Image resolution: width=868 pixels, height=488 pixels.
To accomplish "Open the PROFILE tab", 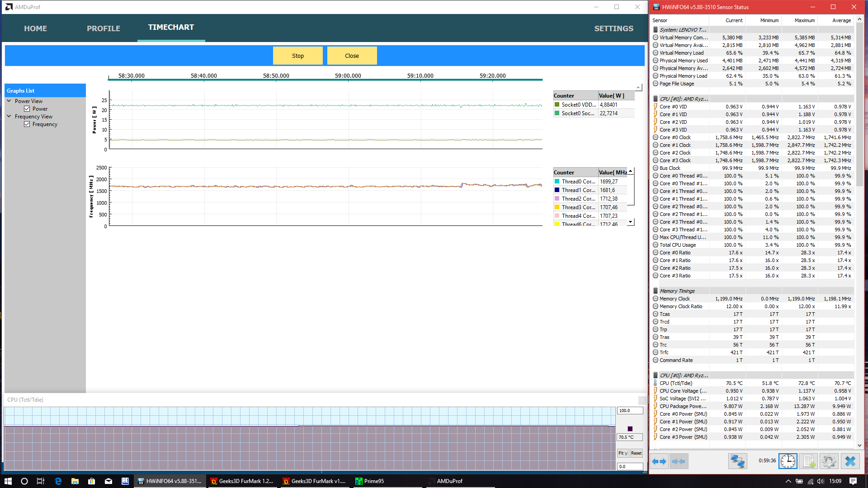I will pos(104,28).
